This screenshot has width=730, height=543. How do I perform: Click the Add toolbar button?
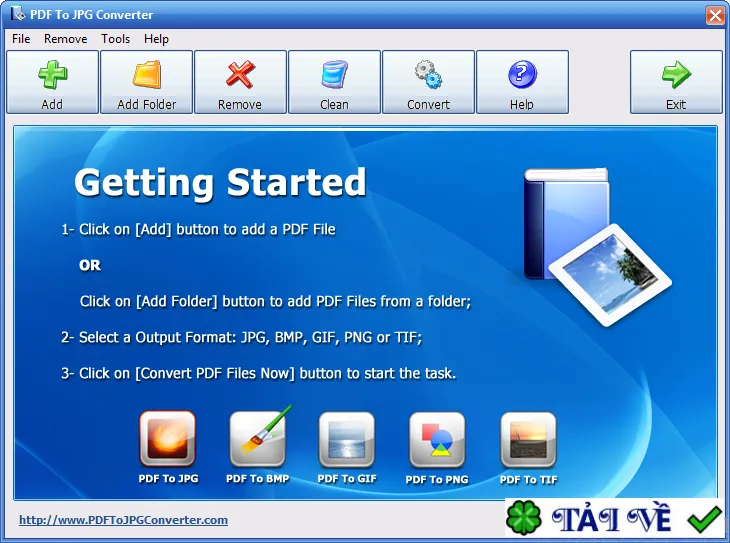pos(53,82)
